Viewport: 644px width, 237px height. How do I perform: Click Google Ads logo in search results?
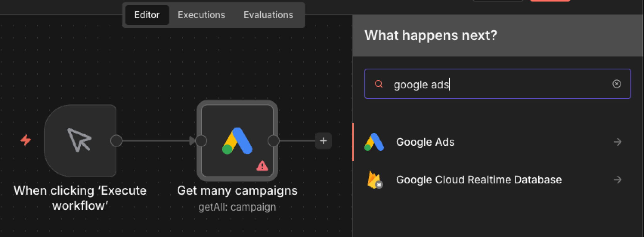374,142
